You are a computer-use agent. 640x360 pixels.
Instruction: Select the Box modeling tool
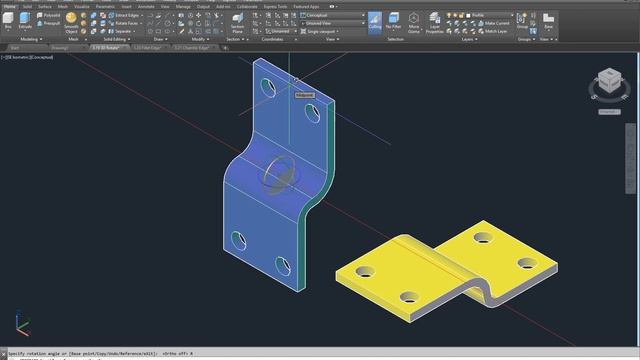pos(8,21)
